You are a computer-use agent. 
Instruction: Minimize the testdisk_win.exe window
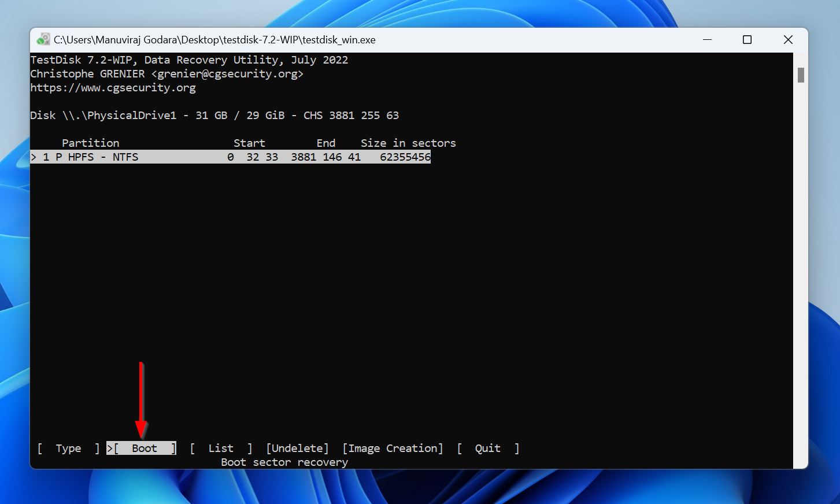coord(708,40)
